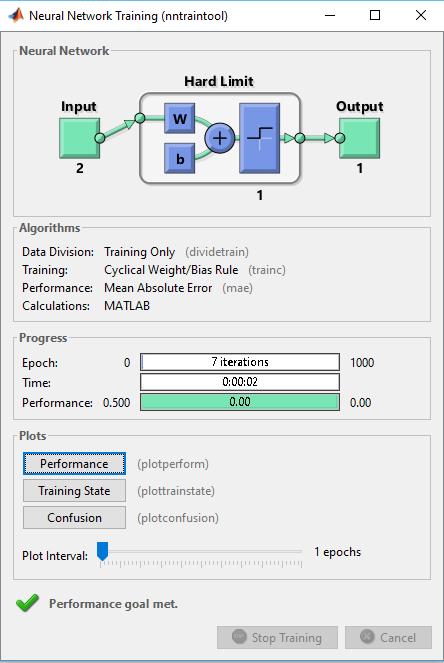Screen dimensions: 444x663
Task: Click the Time progress bar
Action: point(240,382)
